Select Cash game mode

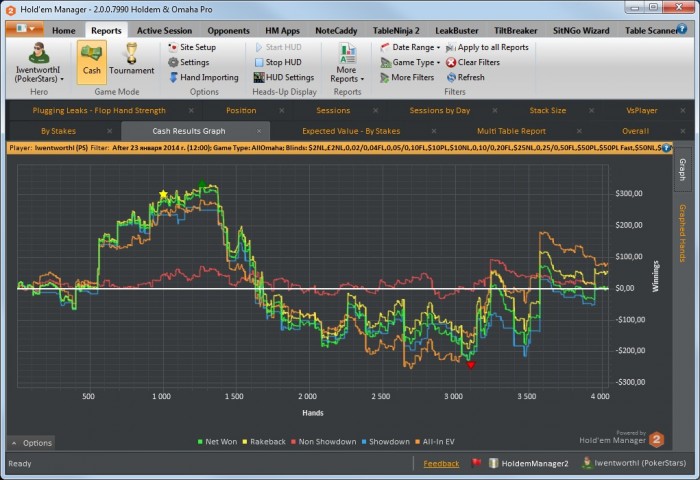pos(92,62)
